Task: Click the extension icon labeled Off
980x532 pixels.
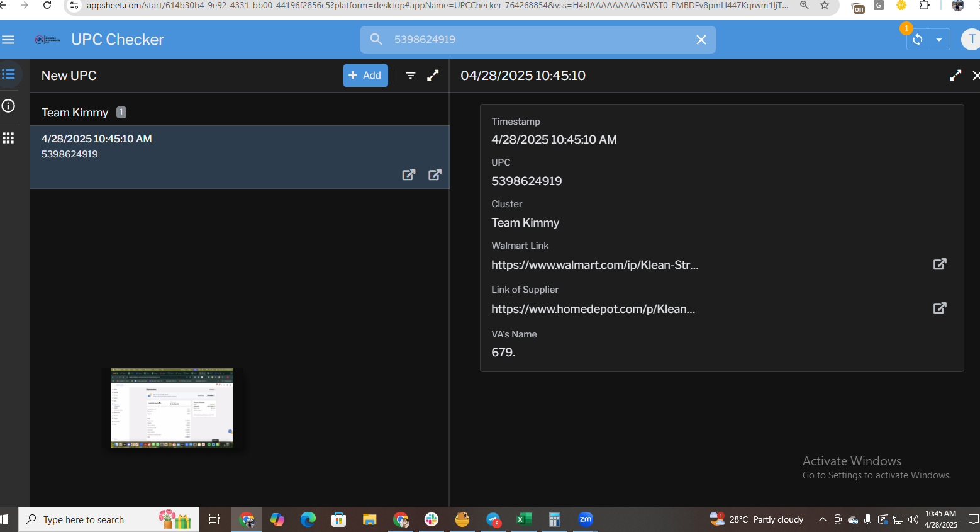Action: pos(858,7)
